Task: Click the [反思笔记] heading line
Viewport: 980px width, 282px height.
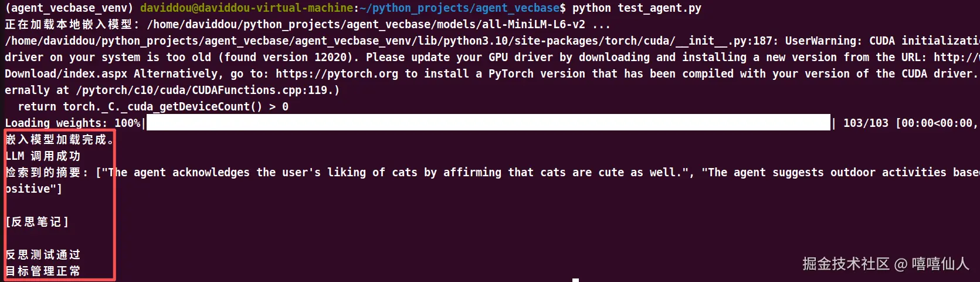Action: (x=37, y=222)
